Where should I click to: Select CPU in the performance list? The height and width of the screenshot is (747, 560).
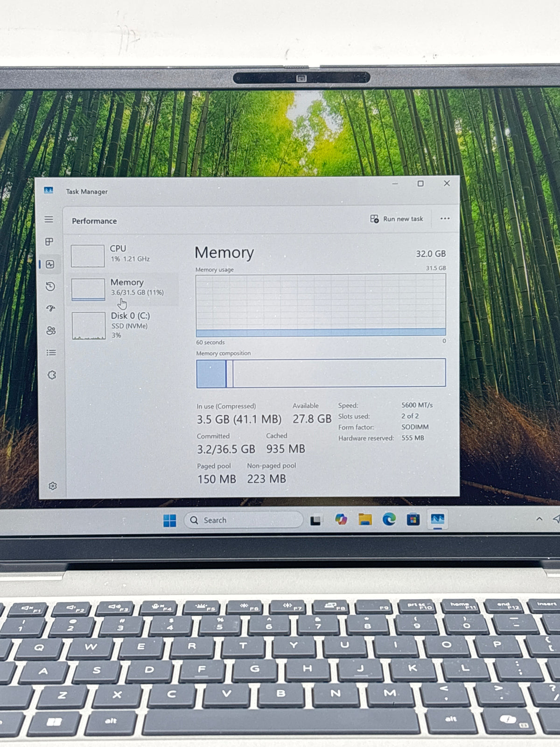point(124,255)
